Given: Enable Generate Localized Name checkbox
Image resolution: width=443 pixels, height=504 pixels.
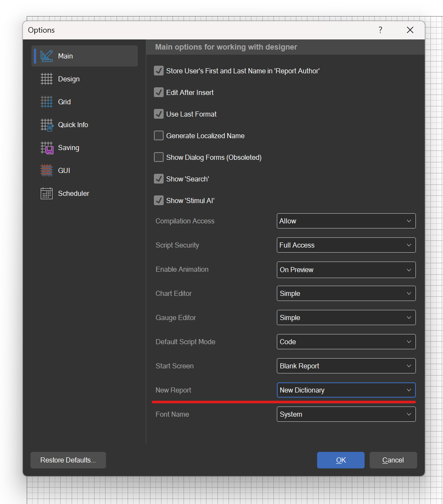Looking at the screenshot, I should [x=159, y=135].
